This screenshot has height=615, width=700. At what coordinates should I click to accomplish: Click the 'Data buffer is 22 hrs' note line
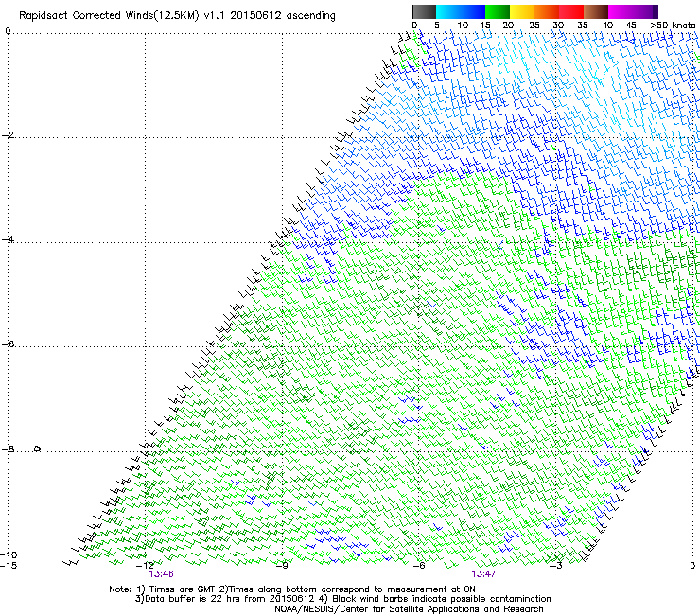[342, 599]
